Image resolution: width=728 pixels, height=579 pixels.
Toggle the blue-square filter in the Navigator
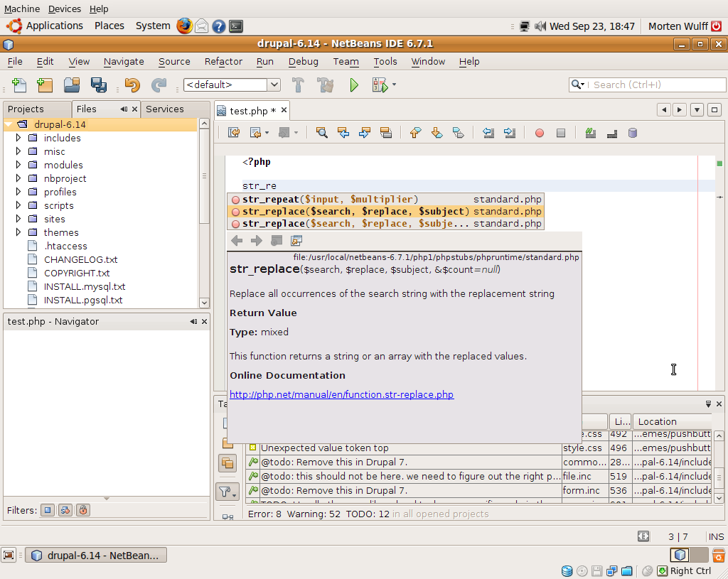48,510
